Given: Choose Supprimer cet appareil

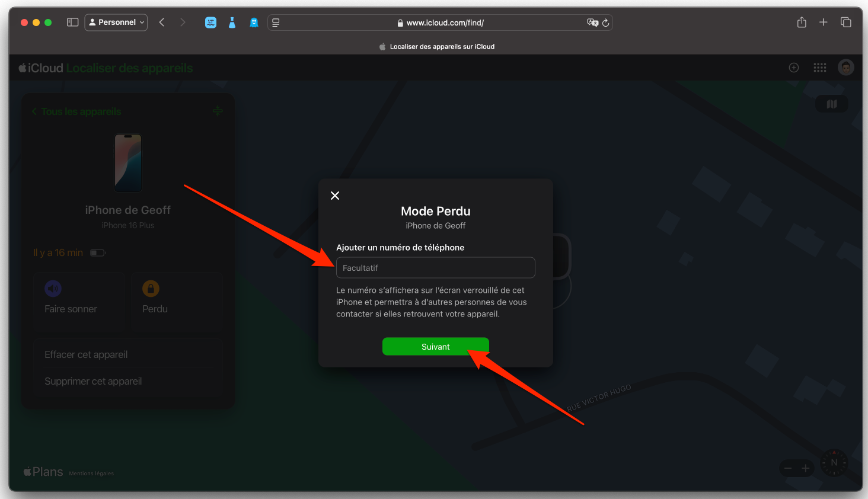Looking at the screenshot, I should 128,381.
